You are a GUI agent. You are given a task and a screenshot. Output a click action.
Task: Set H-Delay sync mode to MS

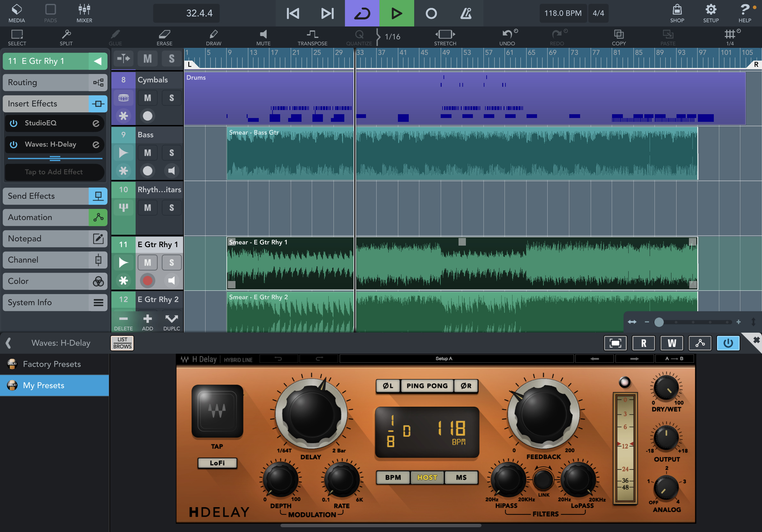(461, 477)
